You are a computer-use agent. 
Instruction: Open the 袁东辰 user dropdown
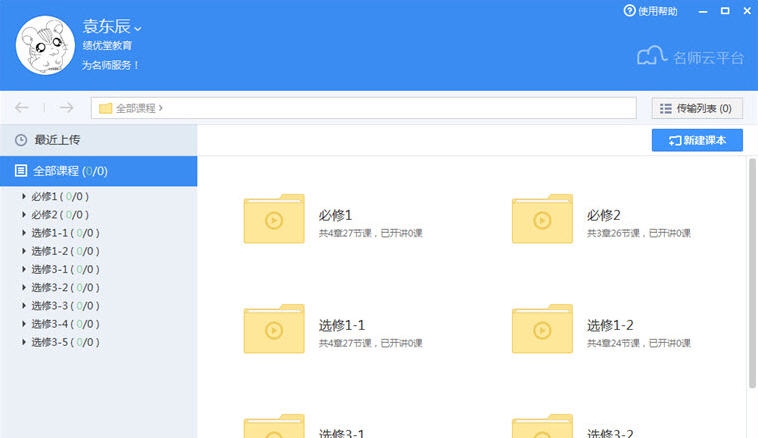[138, 29]
